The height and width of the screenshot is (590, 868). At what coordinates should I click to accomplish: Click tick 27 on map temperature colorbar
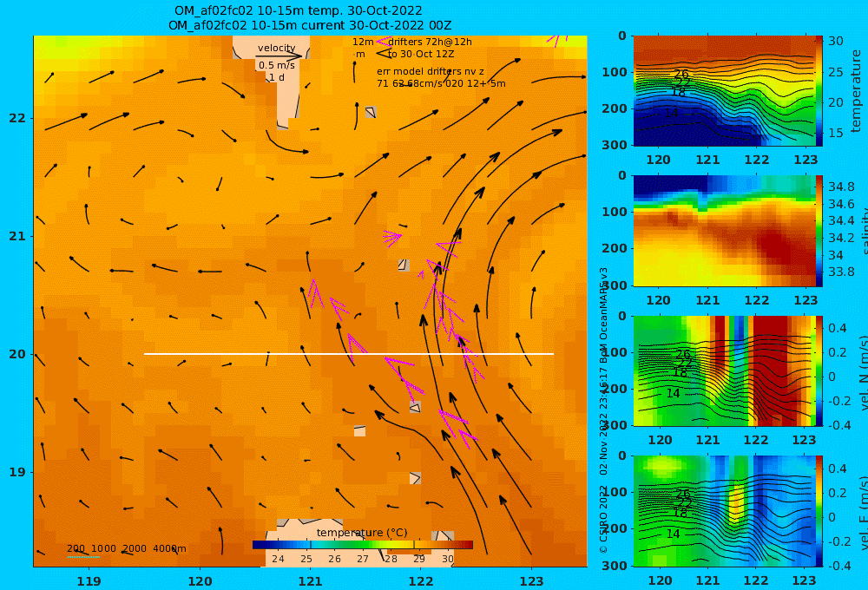362,559
